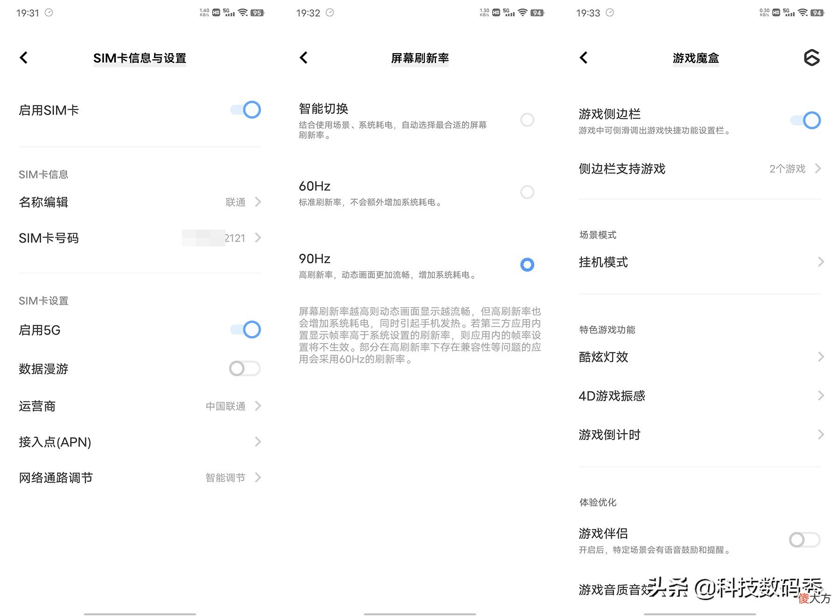
Task: Tap the 侧边栏支持游戏 row label
Action: point(622,168)
